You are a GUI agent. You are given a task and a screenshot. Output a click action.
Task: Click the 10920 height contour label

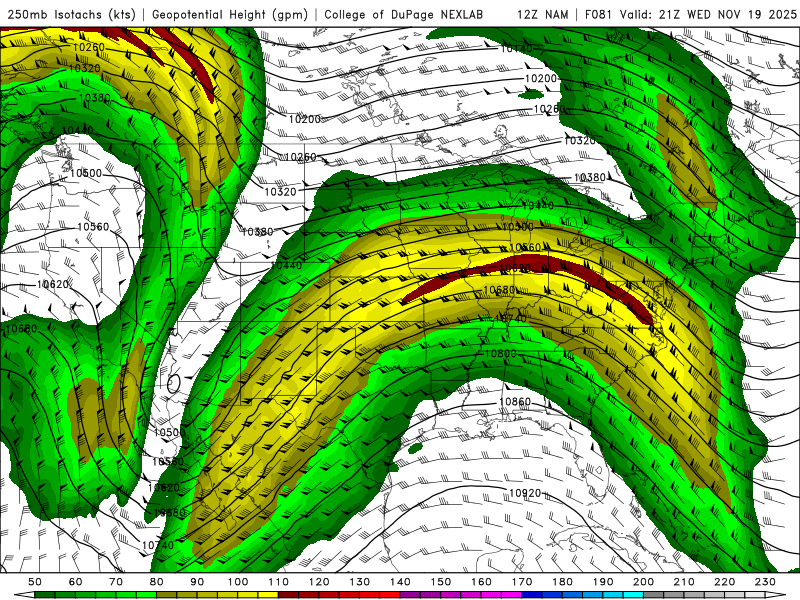(525, 493)
